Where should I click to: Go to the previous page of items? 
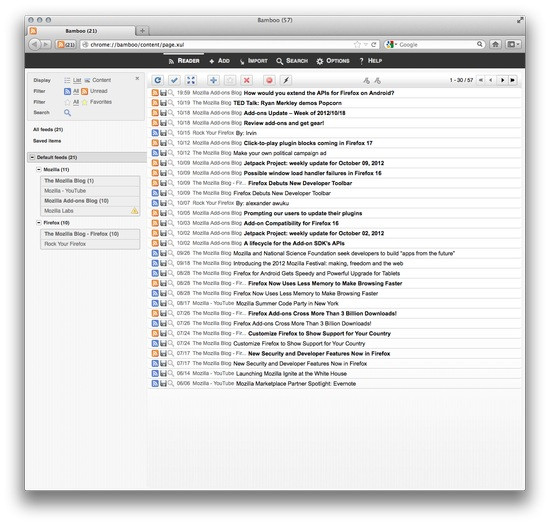(x=491, y=80)
